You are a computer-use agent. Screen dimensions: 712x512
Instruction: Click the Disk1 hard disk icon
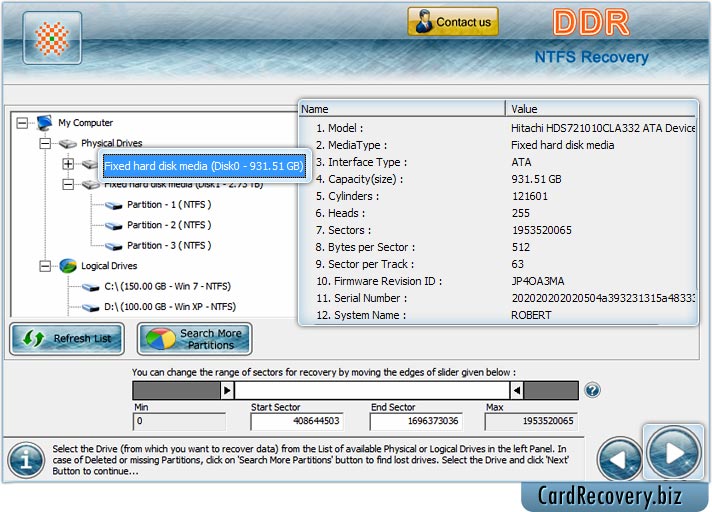(90, 185)
